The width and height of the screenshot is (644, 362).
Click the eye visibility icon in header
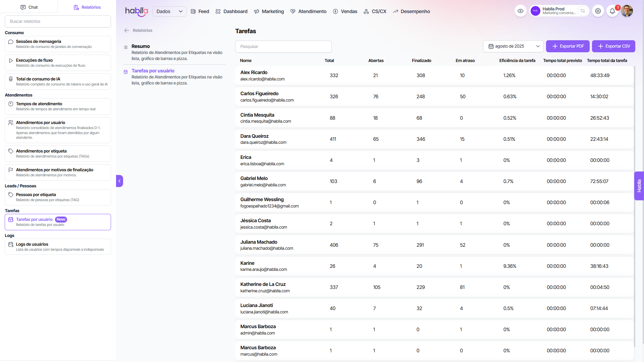pos(520,11)
